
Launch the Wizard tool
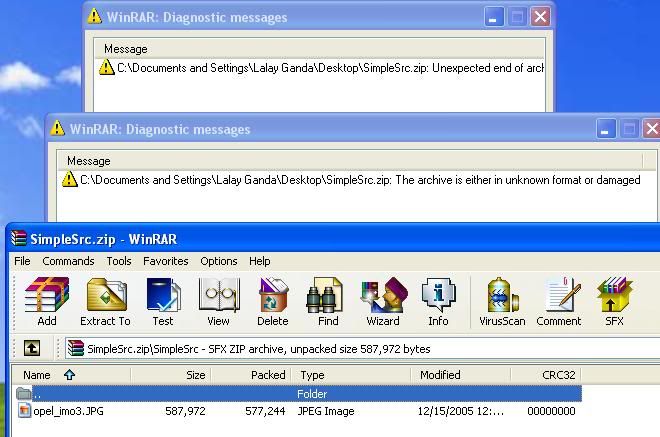click(383, 301)
